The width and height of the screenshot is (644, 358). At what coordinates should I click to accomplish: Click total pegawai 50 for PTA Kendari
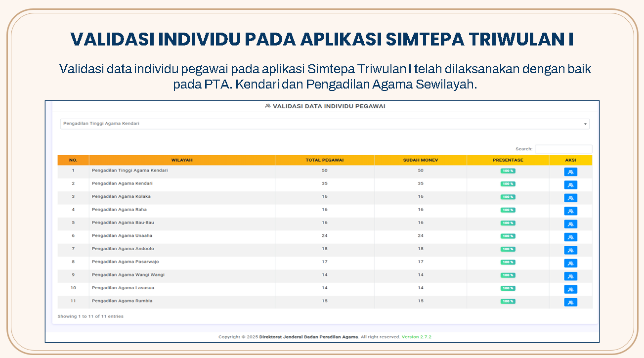coord(325,170)
